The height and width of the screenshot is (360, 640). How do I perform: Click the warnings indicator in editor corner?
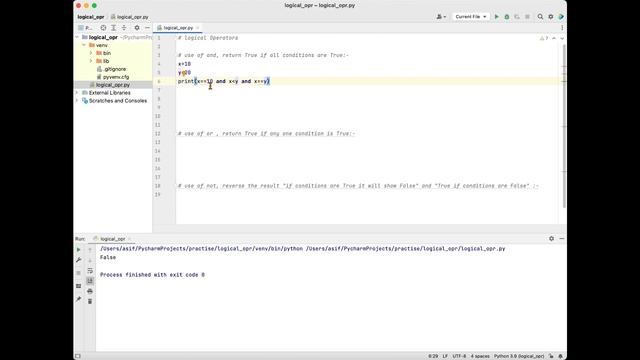(x=544, y=38)
